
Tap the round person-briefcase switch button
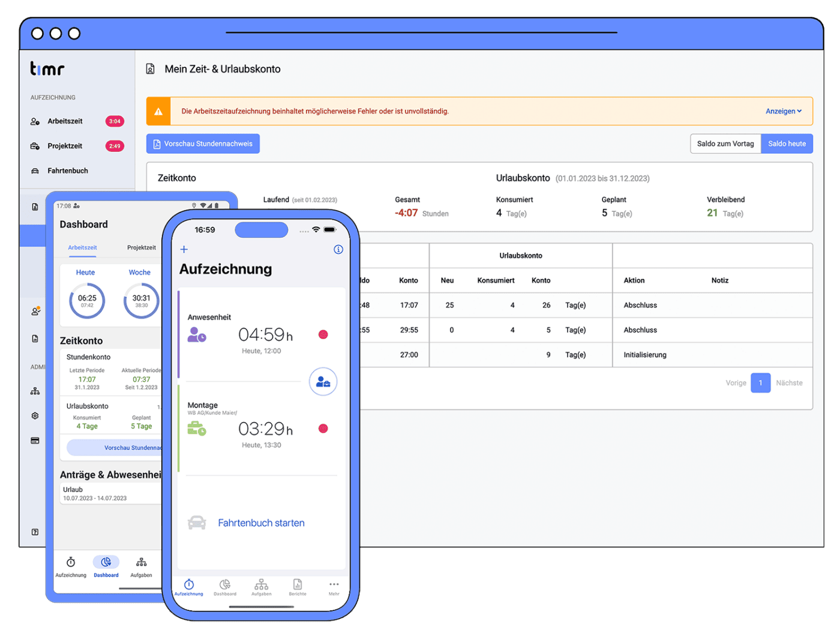323,382
